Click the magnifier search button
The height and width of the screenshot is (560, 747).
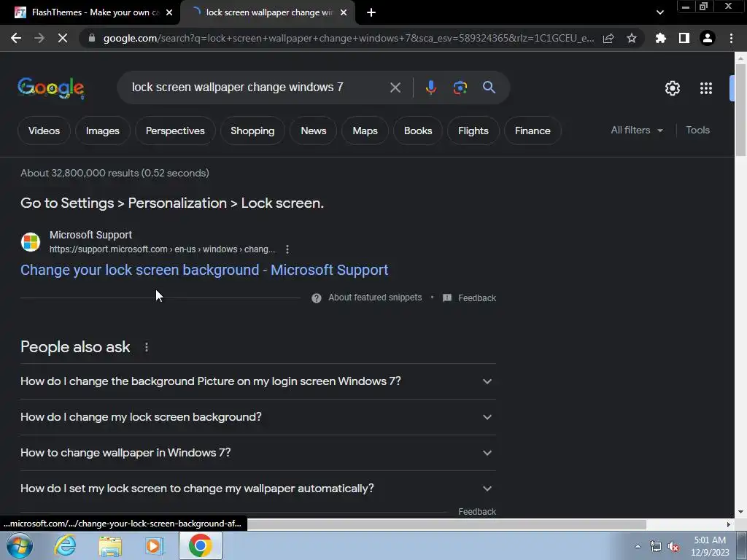point(489,87)
